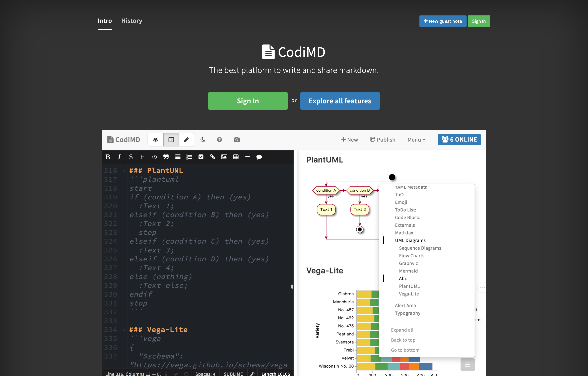Jump to Externals section

coord(405,225)
